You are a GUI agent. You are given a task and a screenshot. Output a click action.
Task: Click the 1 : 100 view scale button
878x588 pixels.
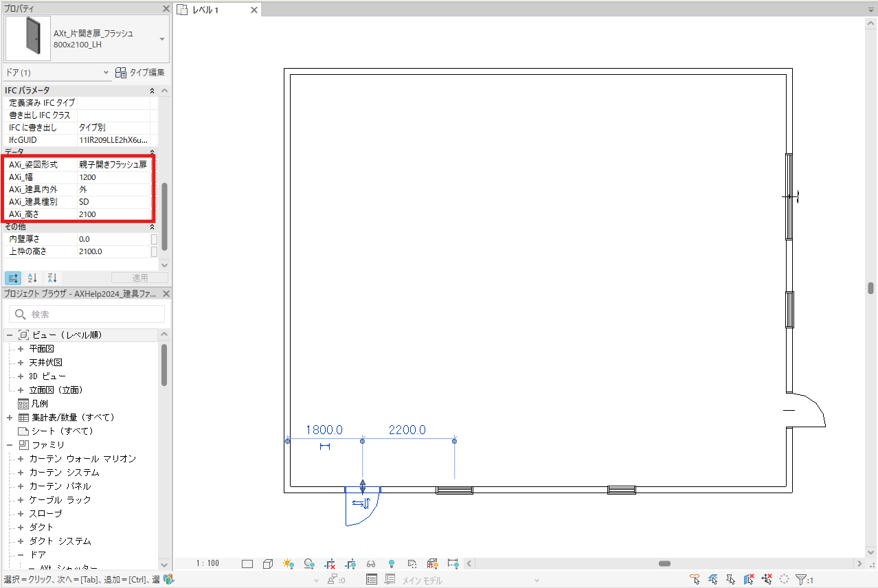[207, 564]
